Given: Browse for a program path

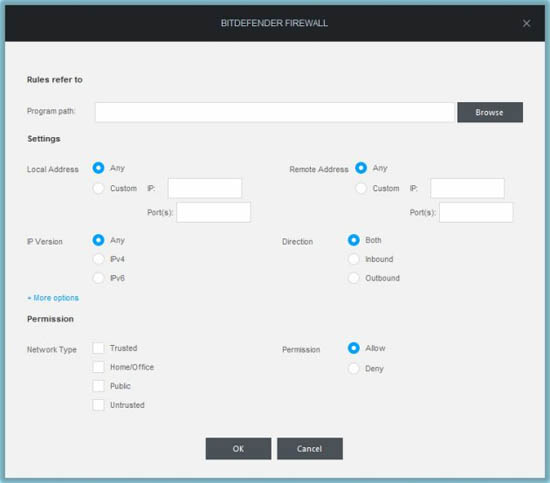Looking at the screenshot, I should [x=490, y=112].
